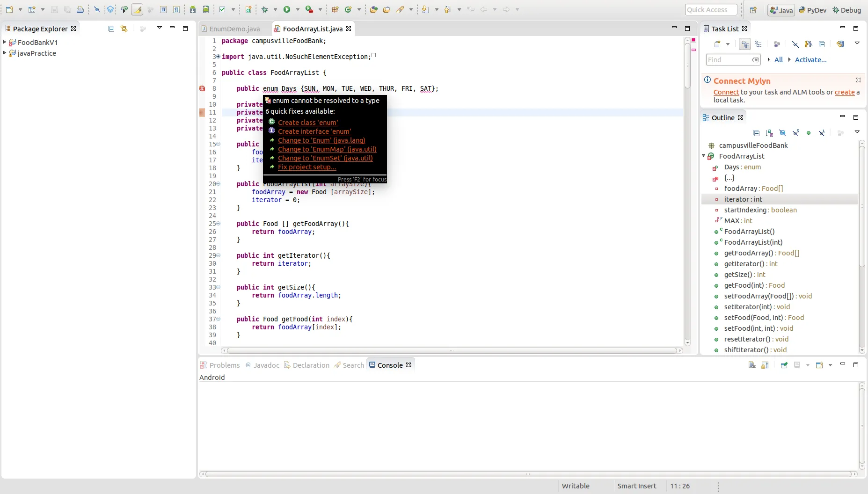
Task: Click the Debug bug icon in toolbar
Action: 265,9
